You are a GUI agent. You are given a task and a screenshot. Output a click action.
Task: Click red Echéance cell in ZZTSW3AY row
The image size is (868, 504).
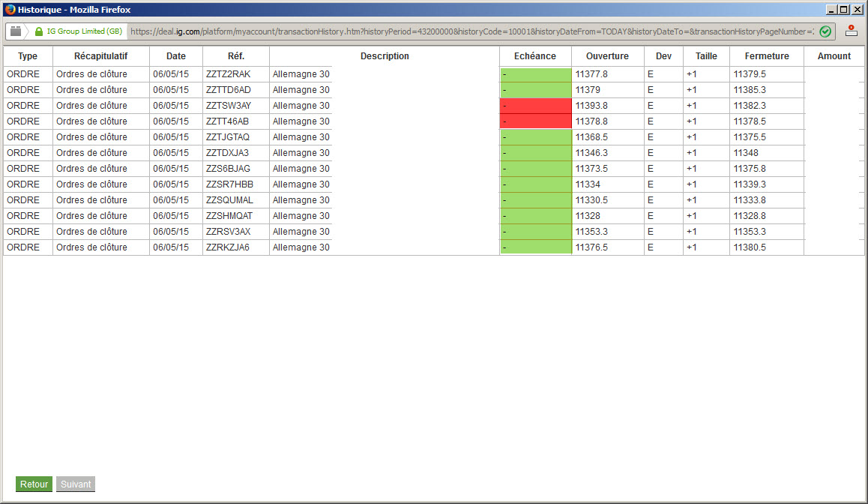535,106
